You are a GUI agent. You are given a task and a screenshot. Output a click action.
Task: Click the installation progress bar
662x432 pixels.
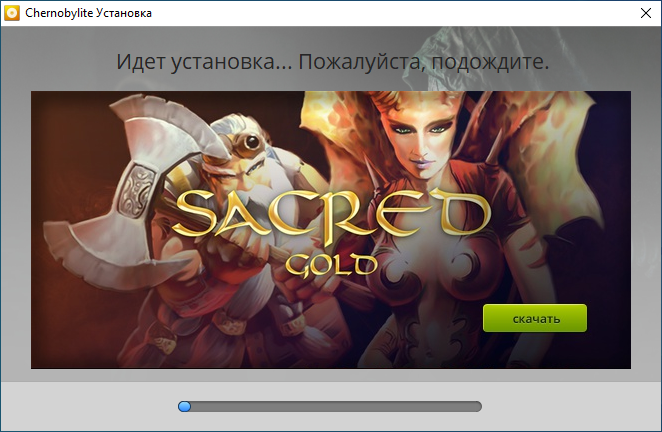330,406
